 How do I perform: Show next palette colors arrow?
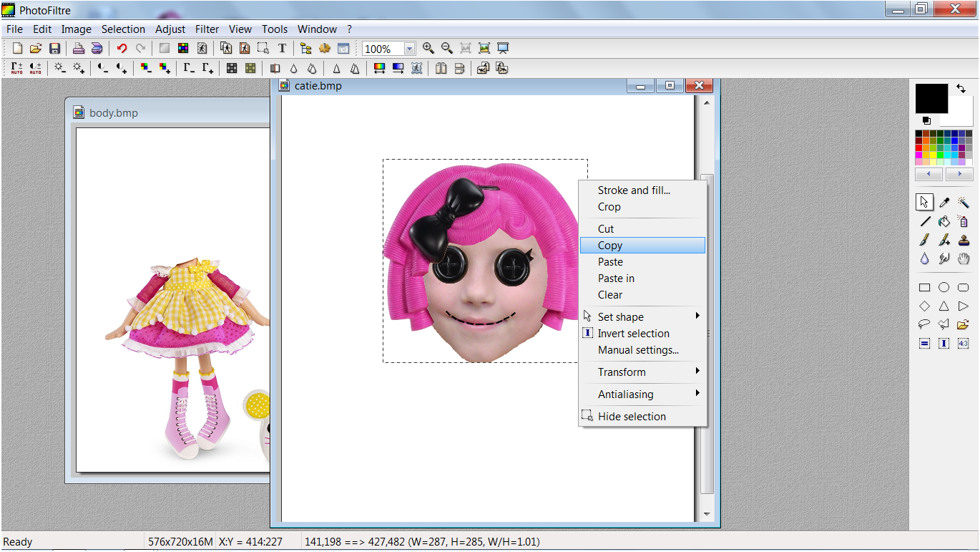point(959,175)
